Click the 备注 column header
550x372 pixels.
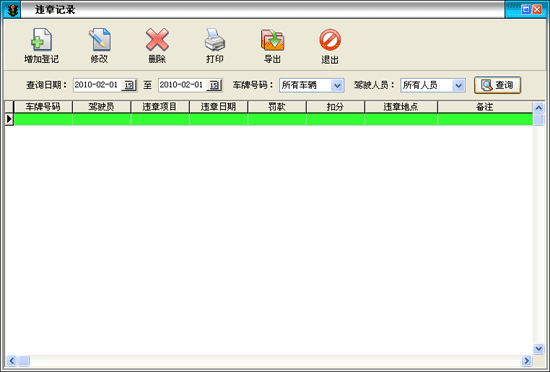tap(485, 107)
